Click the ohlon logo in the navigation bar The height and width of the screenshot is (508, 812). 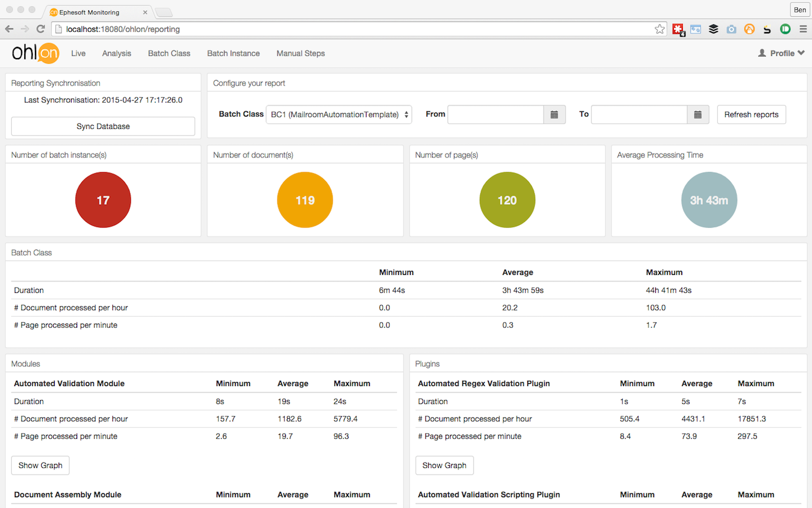36,52
